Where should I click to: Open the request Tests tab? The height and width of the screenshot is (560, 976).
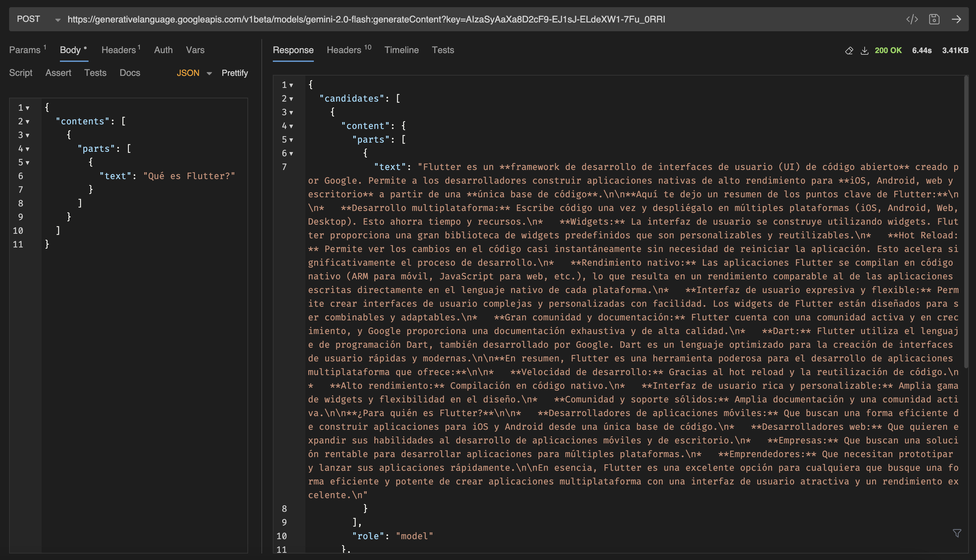(x=95, y=73)
